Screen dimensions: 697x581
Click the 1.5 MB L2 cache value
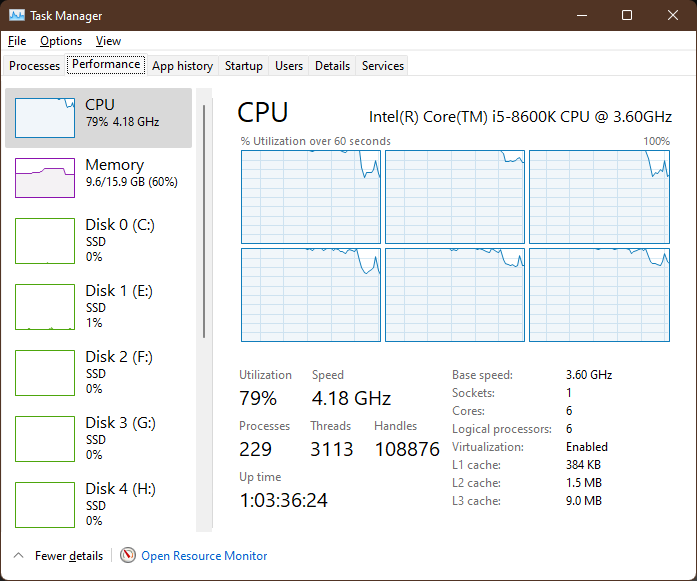[584, 483]
